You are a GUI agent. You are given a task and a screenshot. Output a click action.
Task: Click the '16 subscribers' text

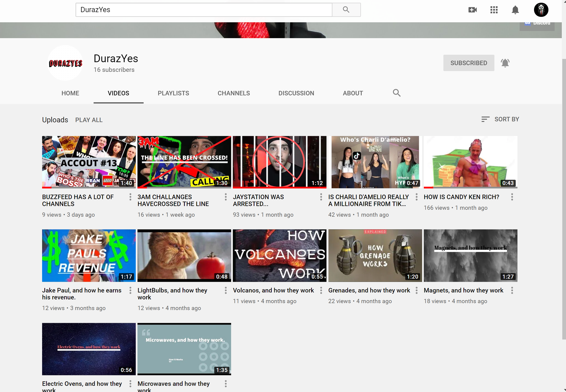[x=114, y=70]
